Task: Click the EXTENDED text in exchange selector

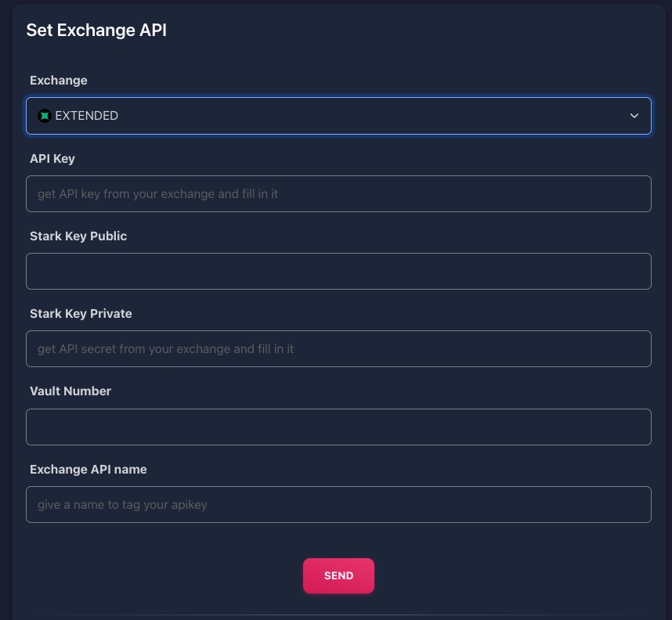Action: pyautogui.click(x=87, y=116)
